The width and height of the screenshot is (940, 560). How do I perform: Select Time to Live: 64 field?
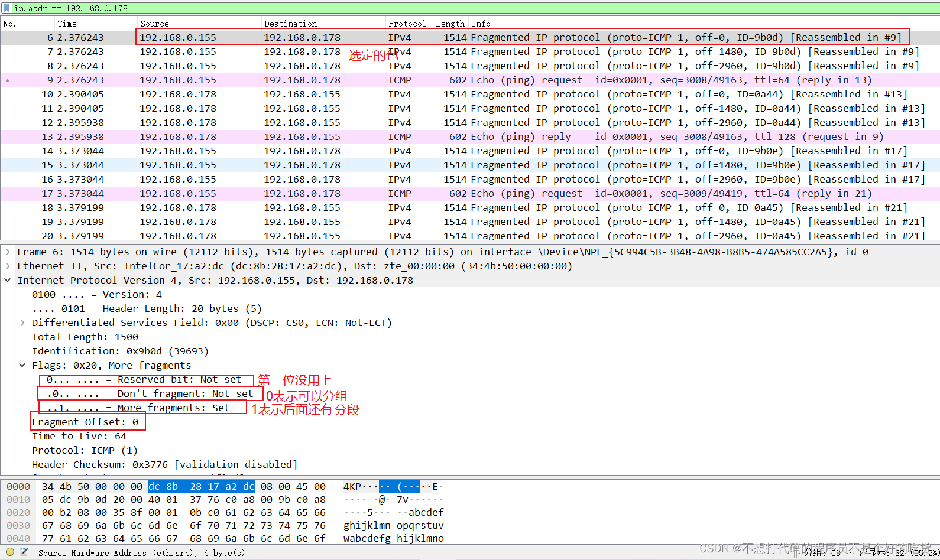tap(79, 436)
